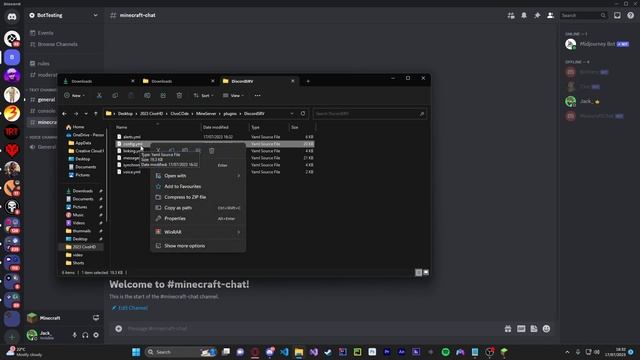Screen dimensions: 640x360
Task: Open the Sort dropdown in Explorer
Action: (x=203, y=96)
